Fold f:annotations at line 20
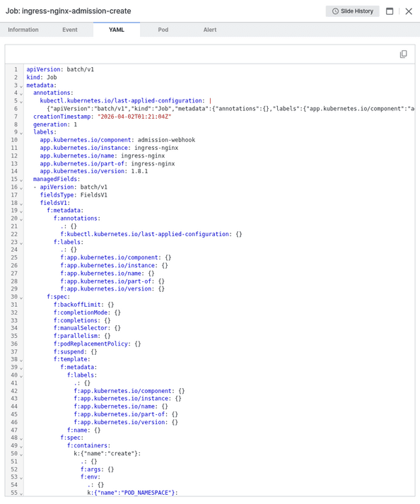Viewport: 420px width, 504px height. tap(21, 219)
